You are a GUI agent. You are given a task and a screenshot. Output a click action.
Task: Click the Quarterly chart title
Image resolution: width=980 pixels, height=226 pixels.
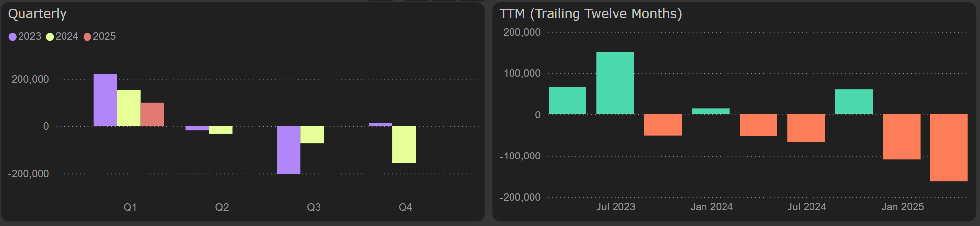[x=38, y=14]
